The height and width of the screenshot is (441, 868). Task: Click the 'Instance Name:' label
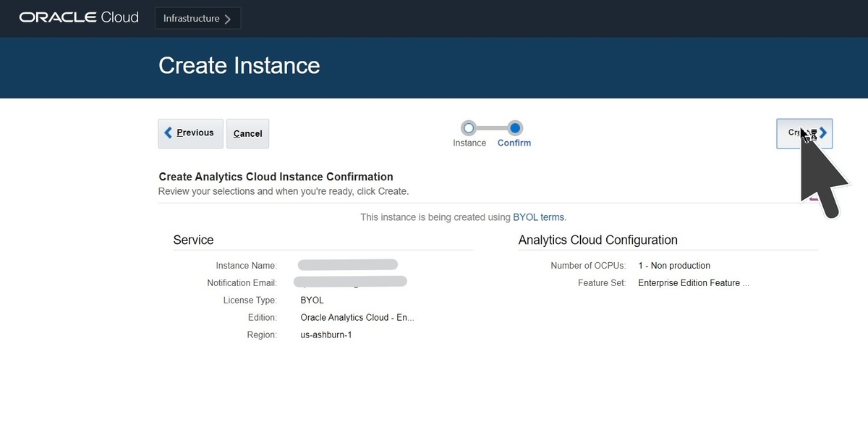click(246, 266)
